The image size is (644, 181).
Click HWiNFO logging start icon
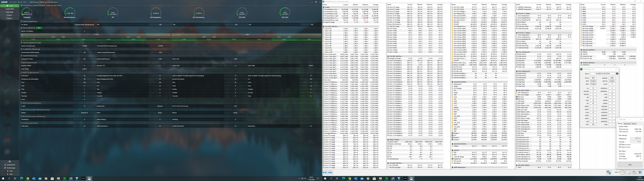click(x=629, y=172)
